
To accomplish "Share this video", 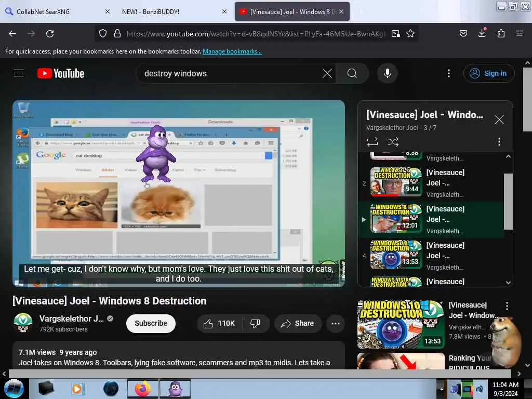I will [298, 324].
